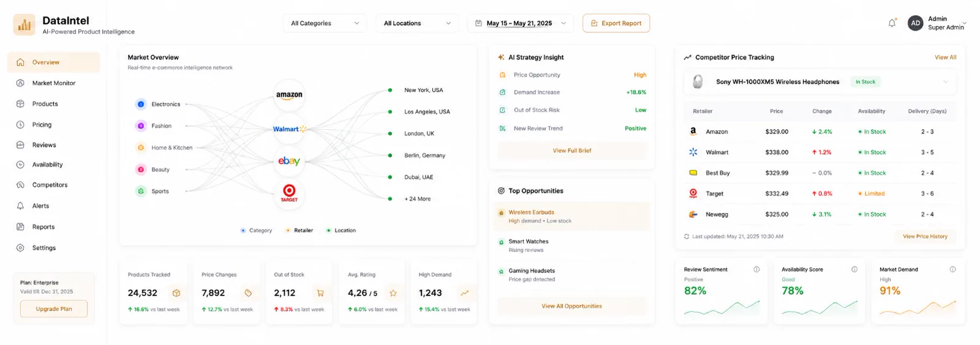Image resolution: width=980 pixels, height=345 pixels.
Task: Click the + 24 More locations entry
Action: pos(417,199)
